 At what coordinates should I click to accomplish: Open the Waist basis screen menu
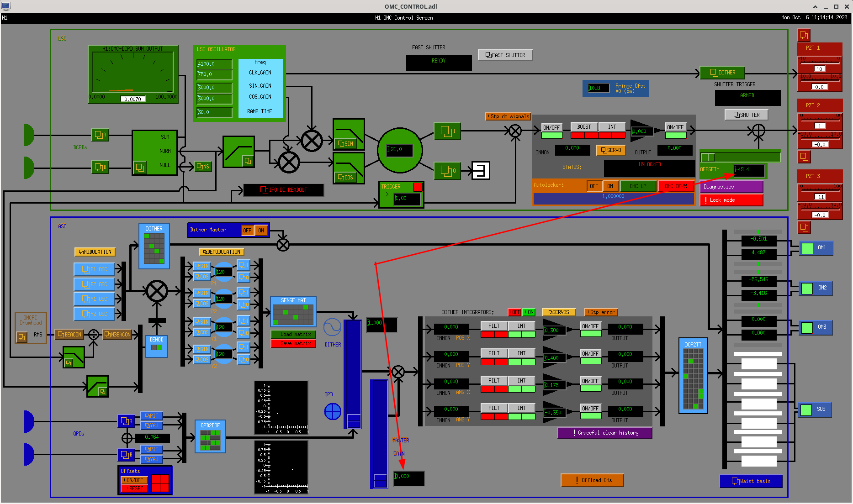(x=751, y=481)
